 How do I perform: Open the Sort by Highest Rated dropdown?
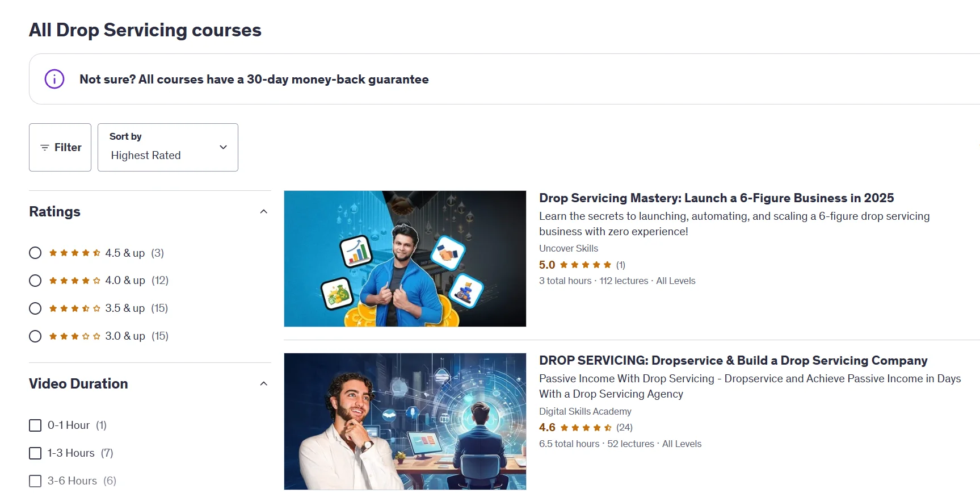point(168,147)
